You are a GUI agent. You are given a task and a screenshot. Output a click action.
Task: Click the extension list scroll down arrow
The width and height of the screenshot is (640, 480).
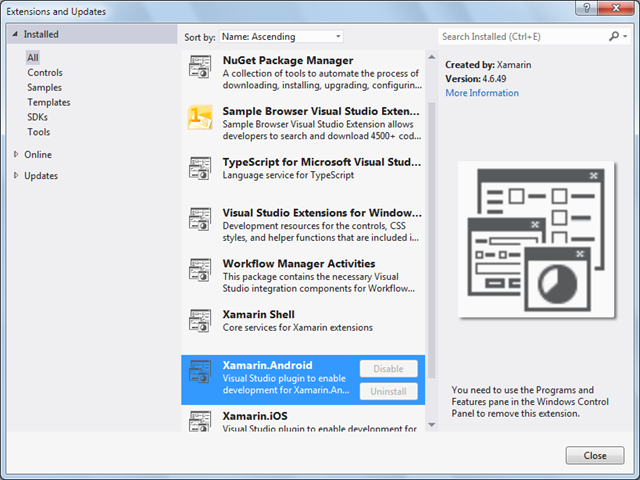pyautogui.click(x=431, y=425)
